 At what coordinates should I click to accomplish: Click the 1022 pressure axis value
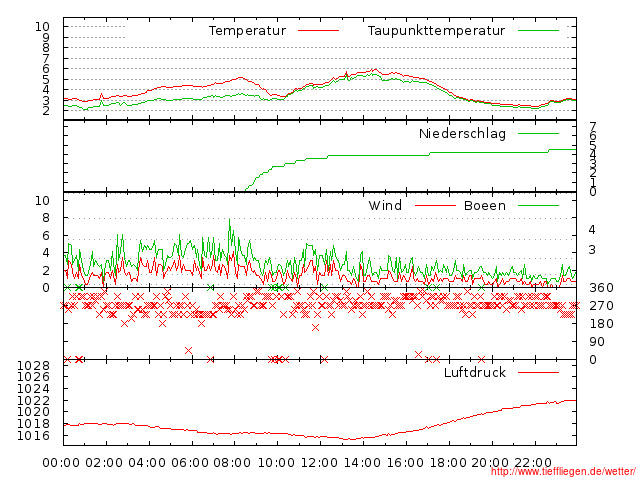[33, 400]
